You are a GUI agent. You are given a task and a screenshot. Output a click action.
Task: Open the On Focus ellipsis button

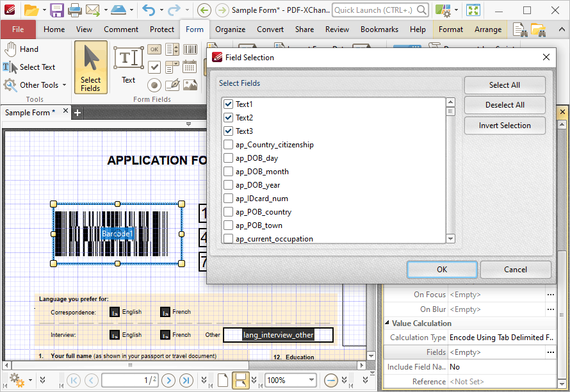[550, 295]
